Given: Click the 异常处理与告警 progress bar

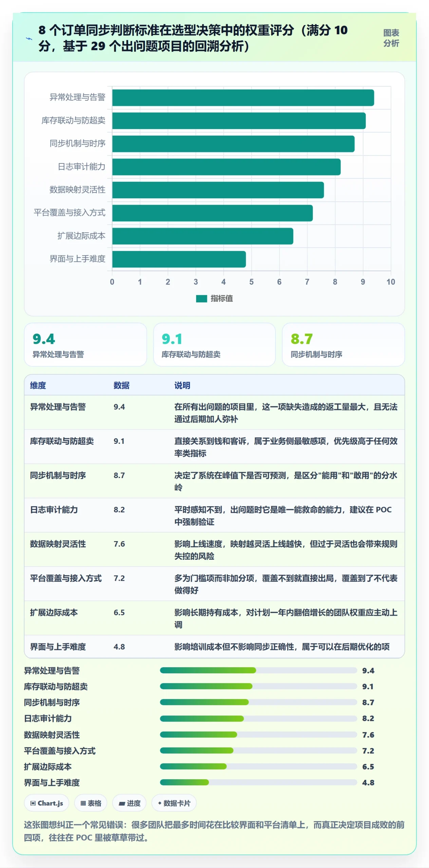Looking at the screenshot, I should pyautogui.click(x=258, y=670).
